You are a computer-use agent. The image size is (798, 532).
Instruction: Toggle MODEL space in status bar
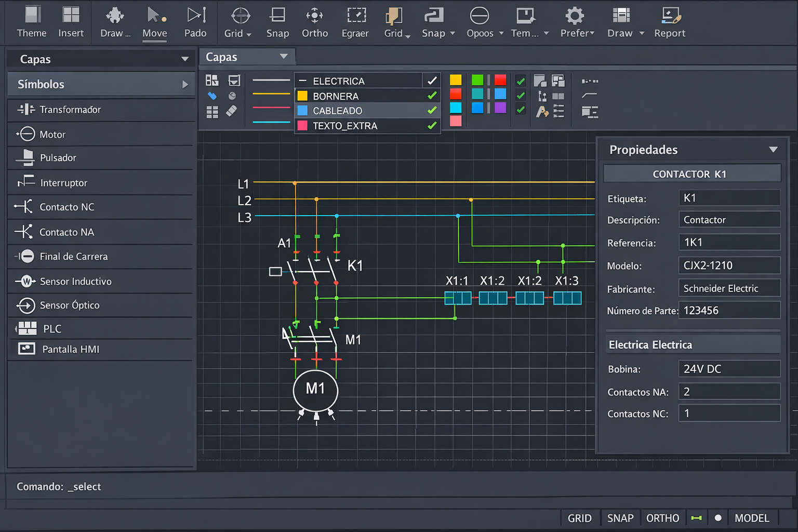tap(752, 518)
